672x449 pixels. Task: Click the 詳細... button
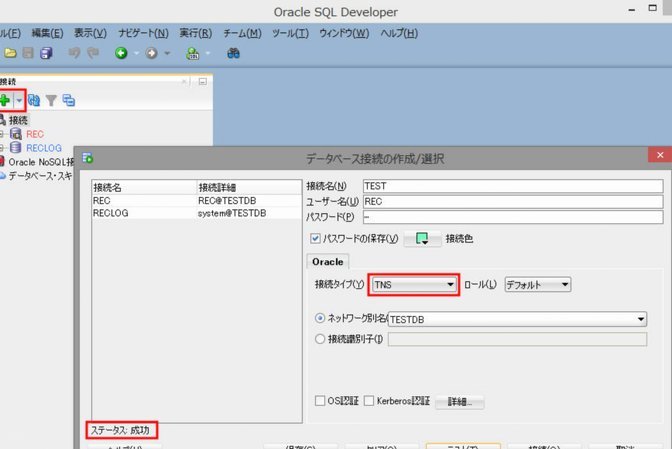point(459,401)
